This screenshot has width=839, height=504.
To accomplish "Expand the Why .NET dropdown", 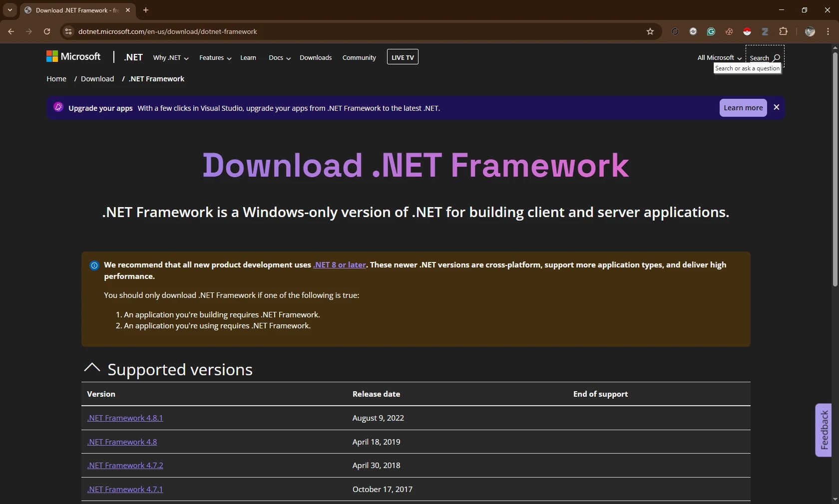I will click(170, 58).
